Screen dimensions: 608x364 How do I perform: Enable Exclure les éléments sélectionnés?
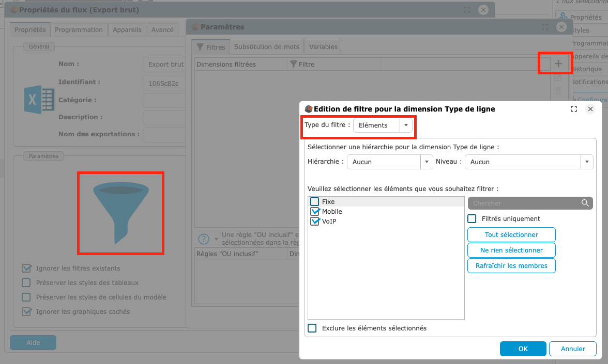click(312, 328)
